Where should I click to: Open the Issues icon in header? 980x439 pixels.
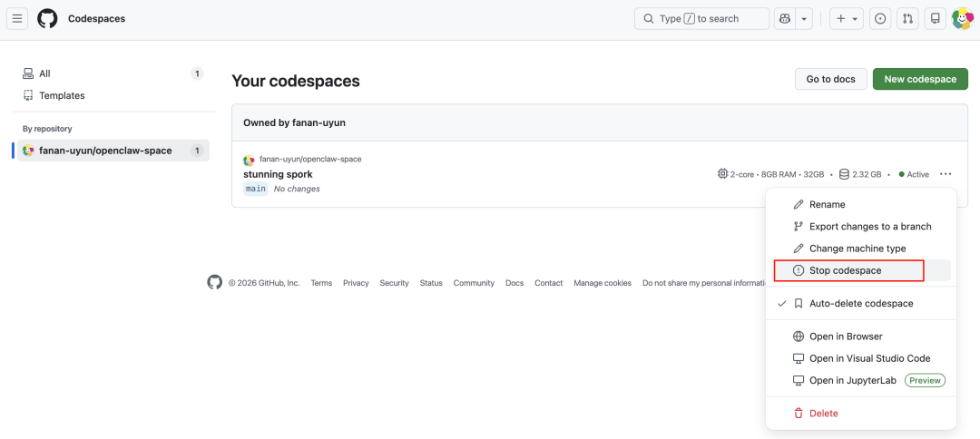[880, 18]
